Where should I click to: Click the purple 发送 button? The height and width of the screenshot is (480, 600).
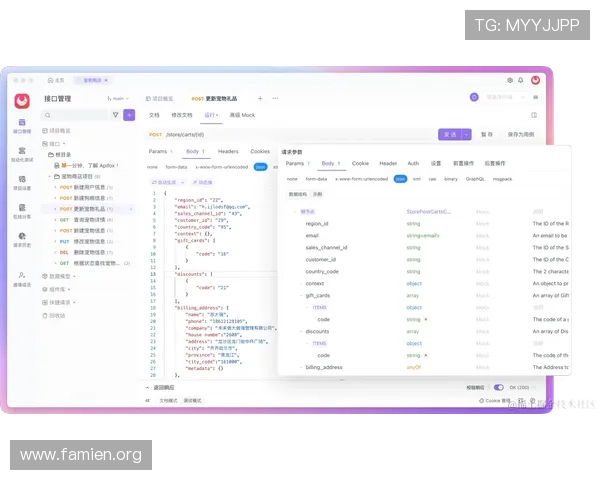point(448,134)
